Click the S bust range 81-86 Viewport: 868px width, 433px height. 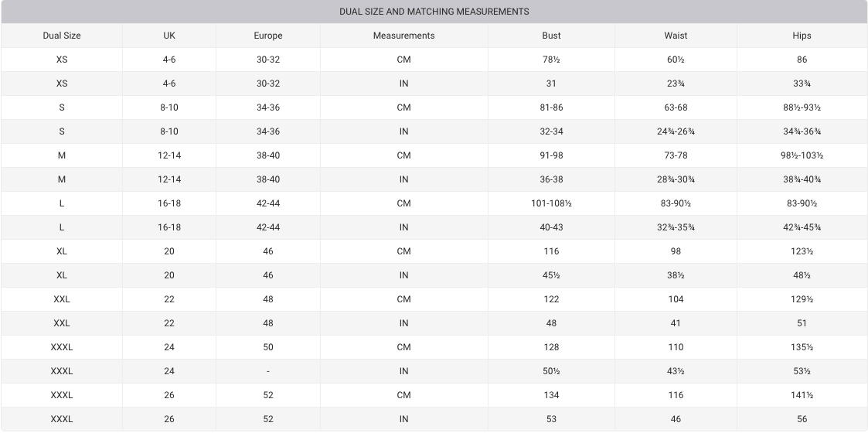[551, 107]
